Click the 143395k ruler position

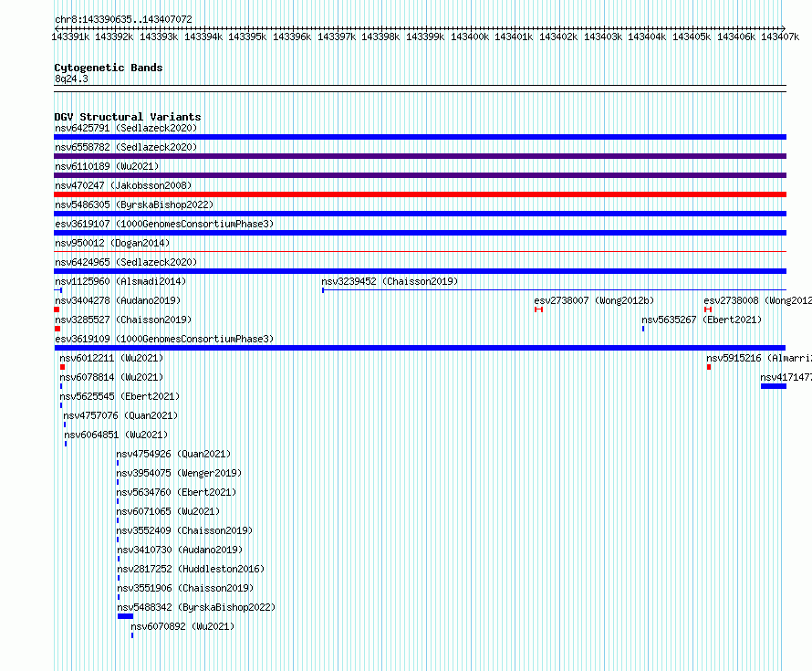click(247, 37)
